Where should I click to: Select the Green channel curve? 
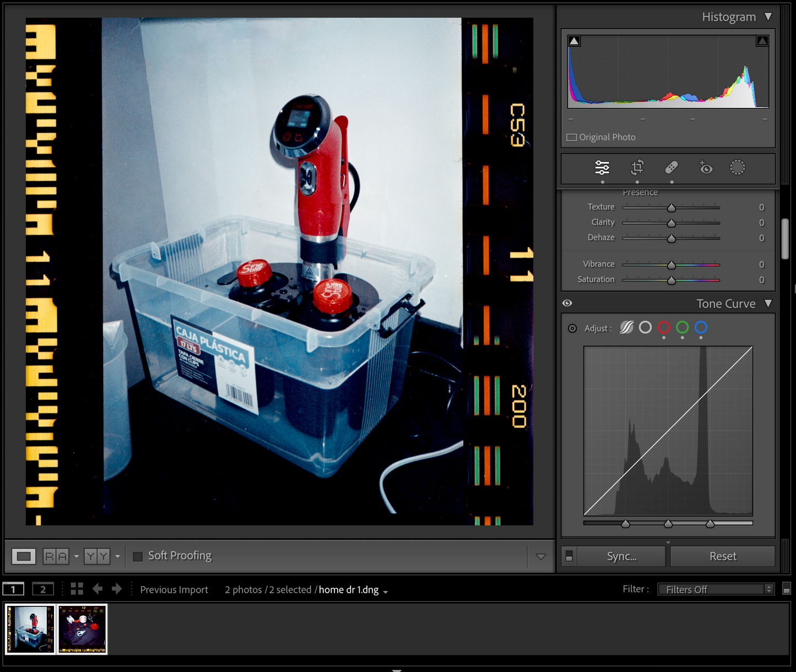pos(682,328)
